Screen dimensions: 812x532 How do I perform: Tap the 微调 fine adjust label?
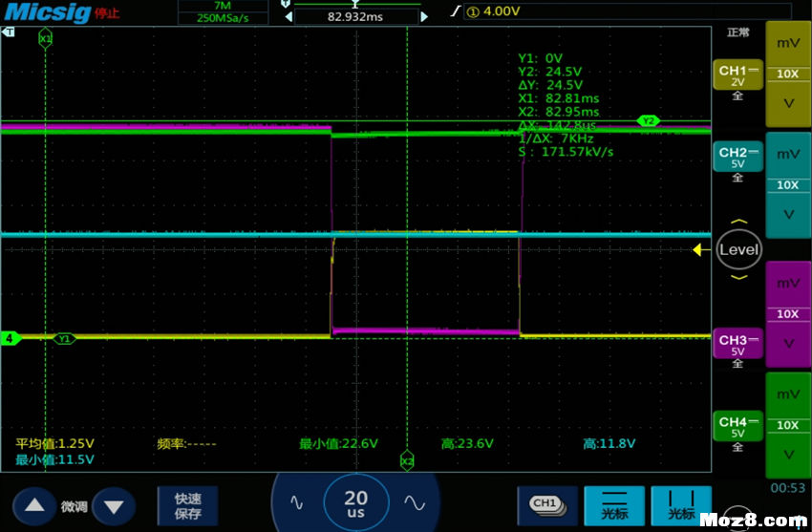pyautogui.click(x=75, y=506)
